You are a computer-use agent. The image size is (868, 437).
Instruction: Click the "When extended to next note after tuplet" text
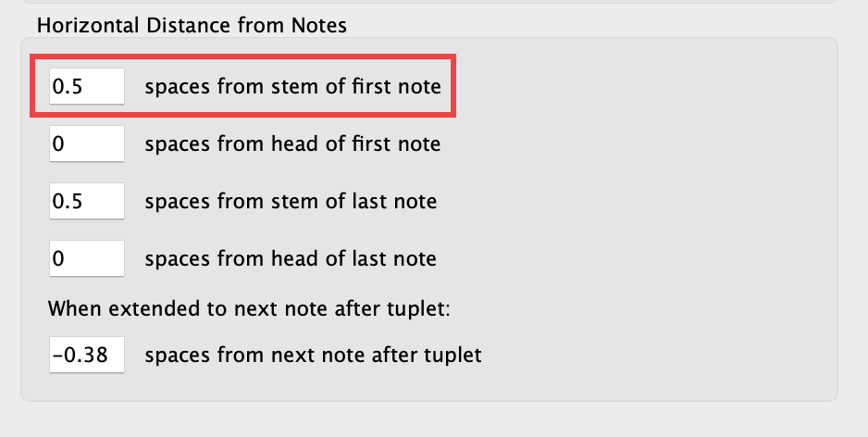point(250,307)
